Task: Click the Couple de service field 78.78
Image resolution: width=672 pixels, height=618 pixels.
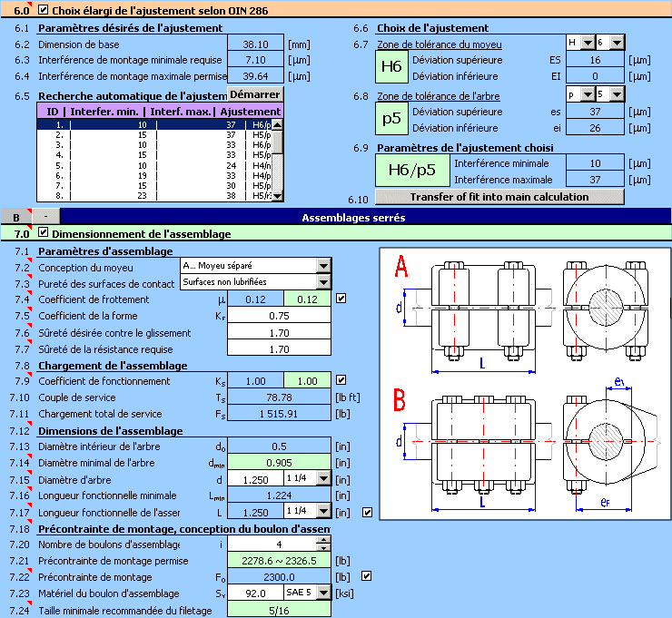Action: 279,397
